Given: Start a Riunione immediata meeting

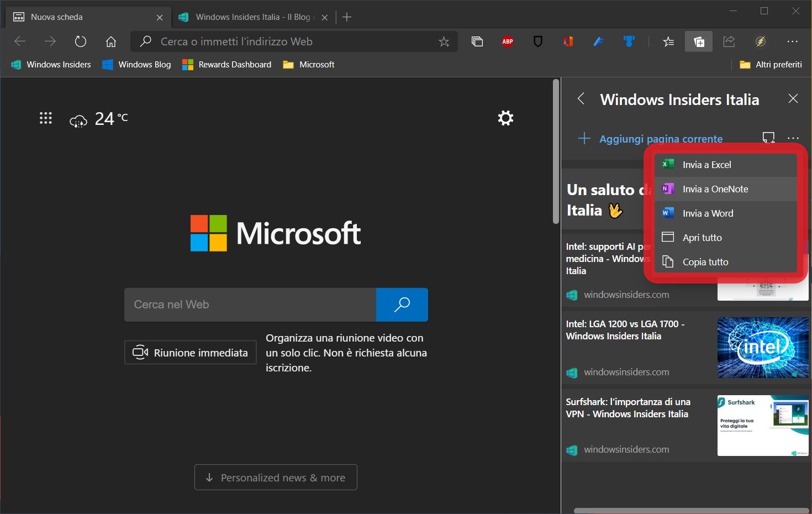Looking at the screenshot, I should (x=191, y=353).
